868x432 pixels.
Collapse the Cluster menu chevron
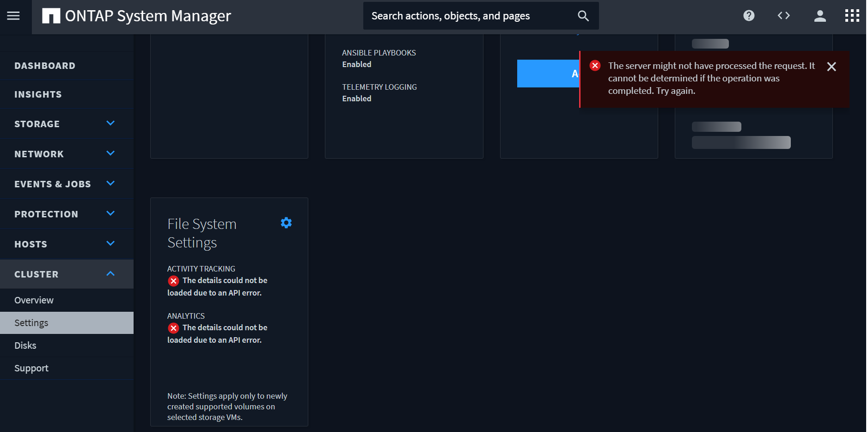pyautogui.click(x=110, y=273)
